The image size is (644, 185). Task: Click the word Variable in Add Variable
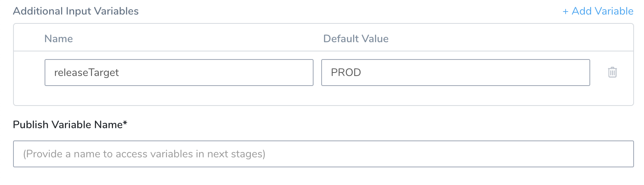tap(614, 11)
